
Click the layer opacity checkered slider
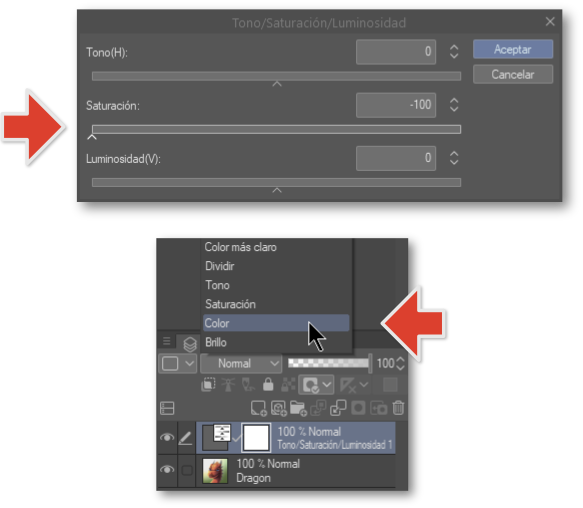pyautogui.click(x=329, y=363)
